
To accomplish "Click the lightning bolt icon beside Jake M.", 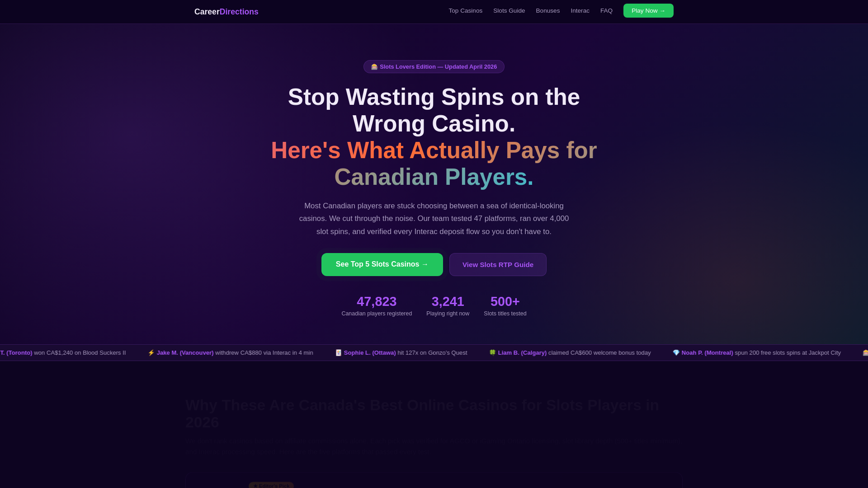I will (x=151, y=353).
